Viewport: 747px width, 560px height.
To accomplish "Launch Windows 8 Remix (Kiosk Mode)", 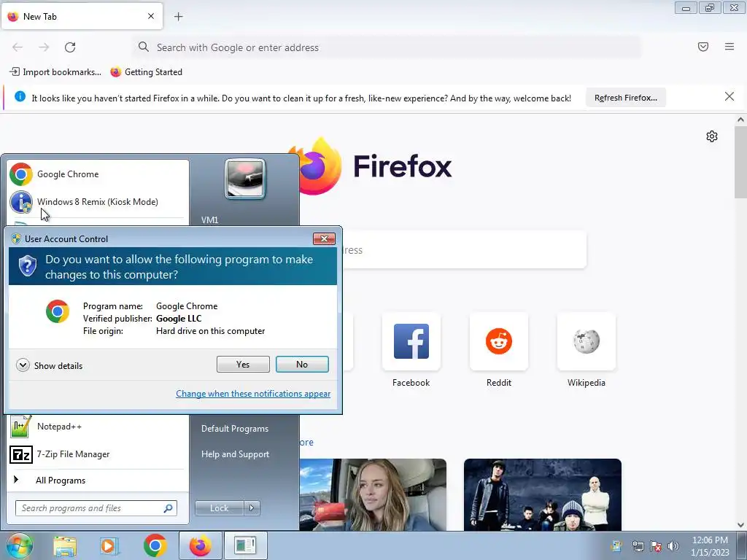I will 98,202.
